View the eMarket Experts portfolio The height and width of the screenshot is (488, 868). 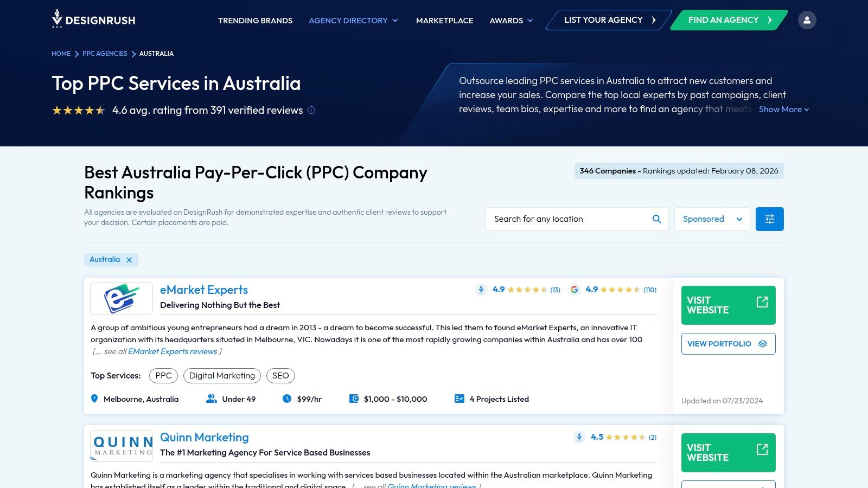(x=728, y=344)
